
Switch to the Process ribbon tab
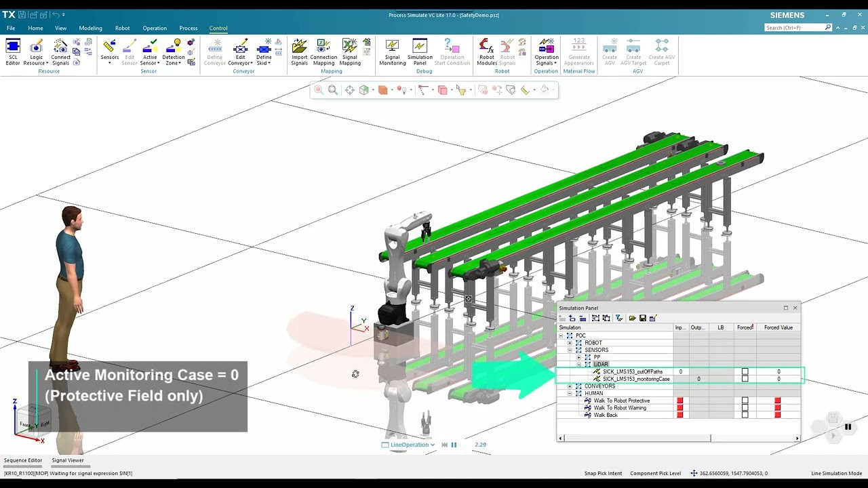point(189,28)
